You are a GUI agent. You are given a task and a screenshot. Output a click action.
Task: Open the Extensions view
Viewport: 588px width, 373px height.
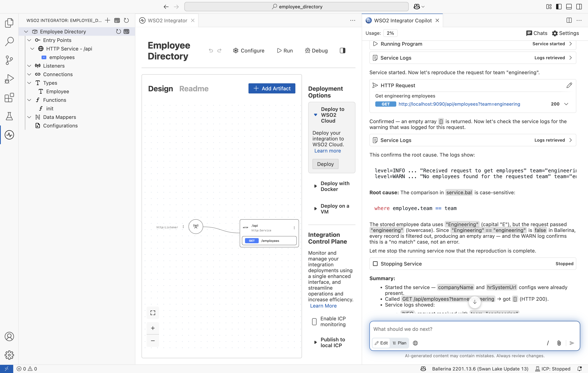[x=9, y=97]
